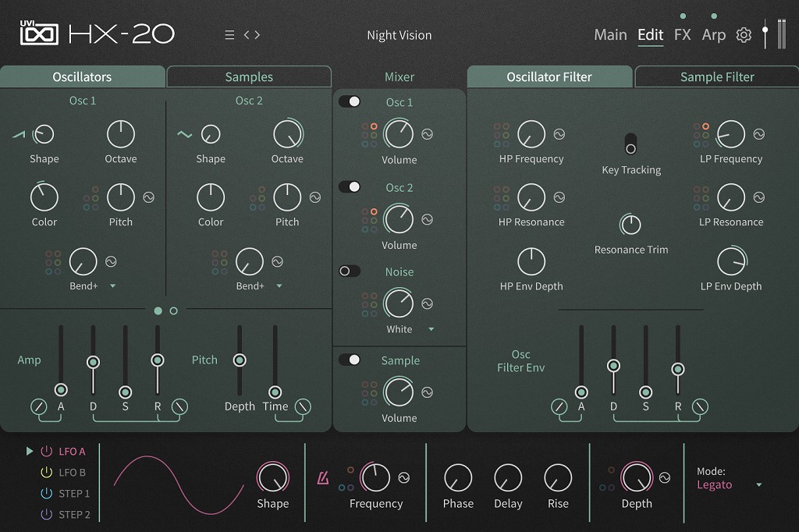
Task: Click modulation icon next to Osc 1 Volume
Action: pos(427,134)
